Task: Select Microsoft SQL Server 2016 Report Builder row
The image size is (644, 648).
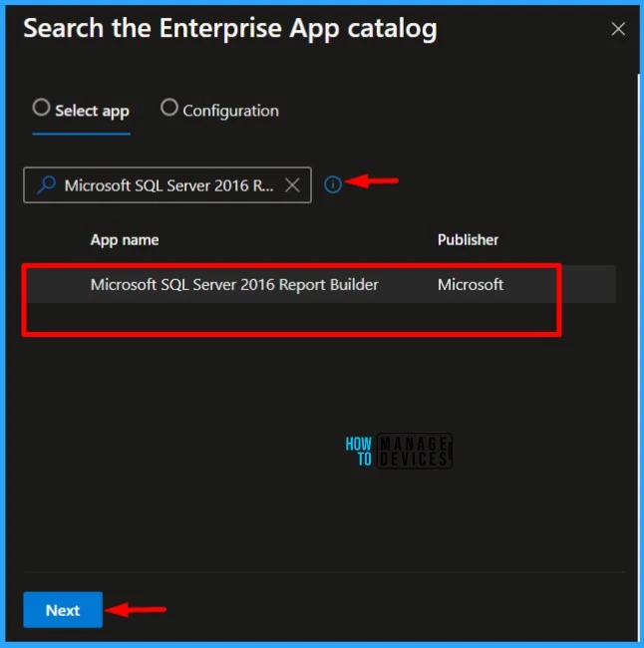Action: (x=319, y=284)
